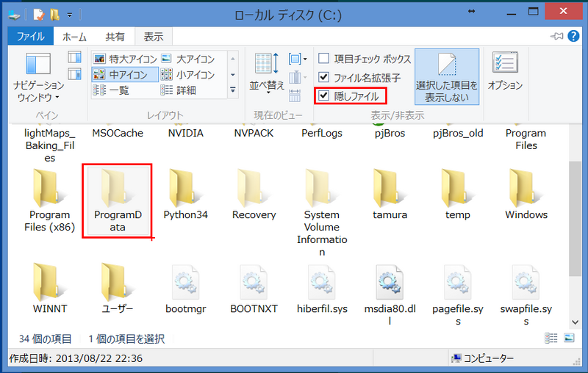Select the WINNT folder
This screenshot has width=588, height=373.
tap(49, 289)
